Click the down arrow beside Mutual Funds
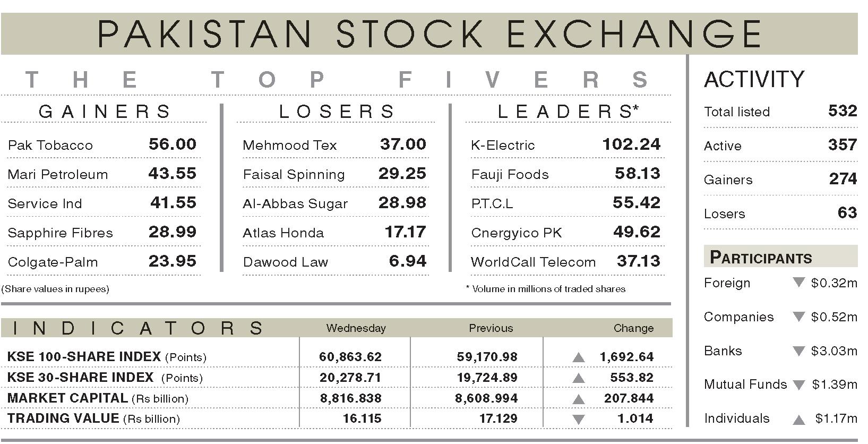Image resolution: width=868 pixels, height=444 pixels. (x=798, y=385)
